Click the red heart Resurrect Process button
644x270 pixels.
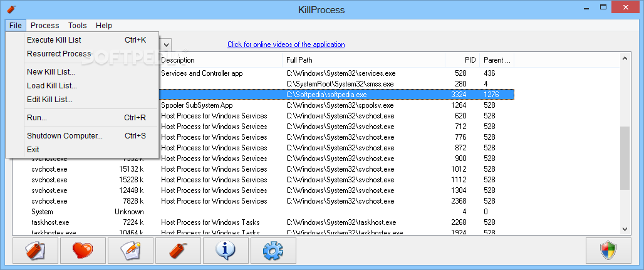pos(83,251)
